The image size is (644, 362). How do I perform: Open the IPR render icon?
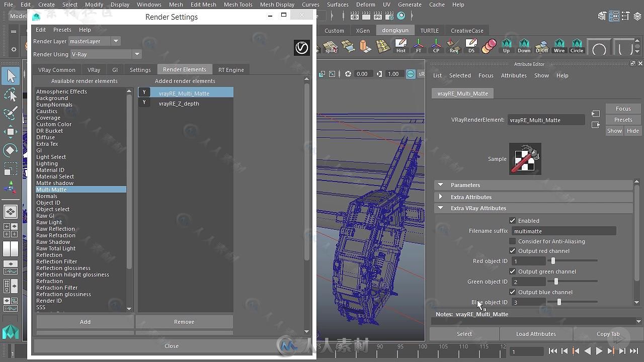378,16
